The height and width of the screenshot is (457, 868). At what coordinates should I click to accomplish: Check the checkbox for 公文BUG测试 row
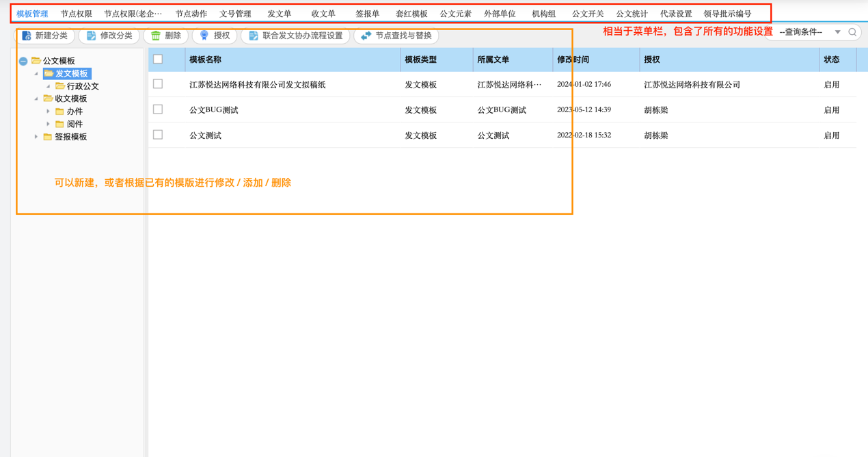click(x=158, y=109)
